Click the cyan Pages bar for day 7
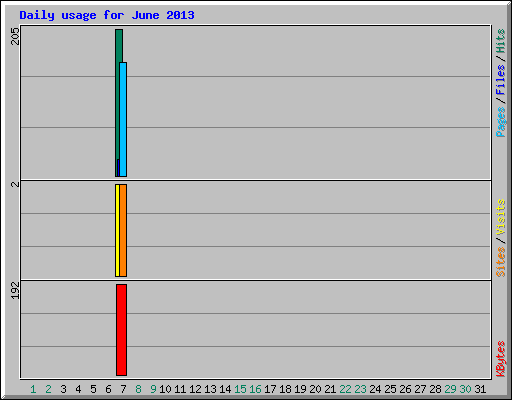Image resolution: width=512 pixels, height=400 pixels. (123, 119)
